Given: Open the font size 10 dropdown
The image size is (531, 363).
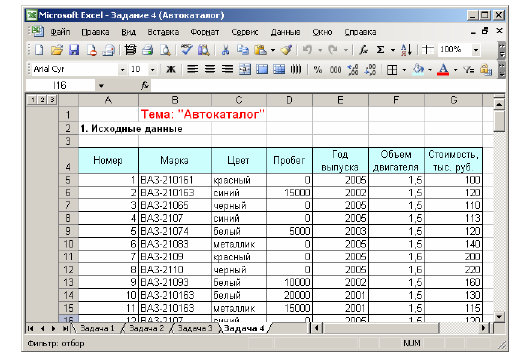Looking at the screenshot, I should [153, 70].
